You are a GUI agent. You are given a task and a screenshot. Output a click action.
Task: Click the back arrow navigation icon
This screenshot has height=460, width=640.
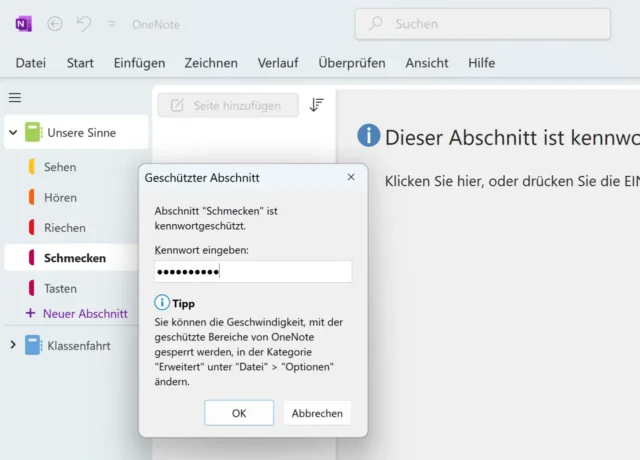(x=55, y=24)
